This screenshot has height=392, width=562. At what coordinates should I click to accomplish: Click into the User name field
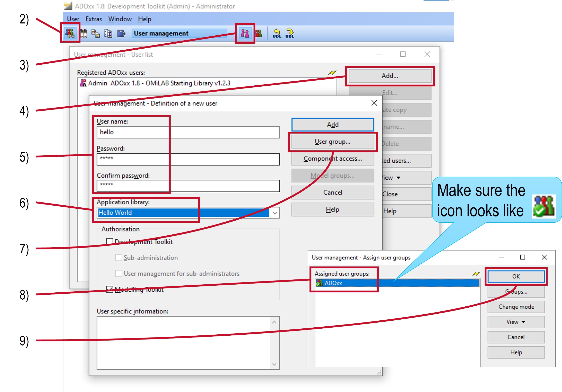188,132
